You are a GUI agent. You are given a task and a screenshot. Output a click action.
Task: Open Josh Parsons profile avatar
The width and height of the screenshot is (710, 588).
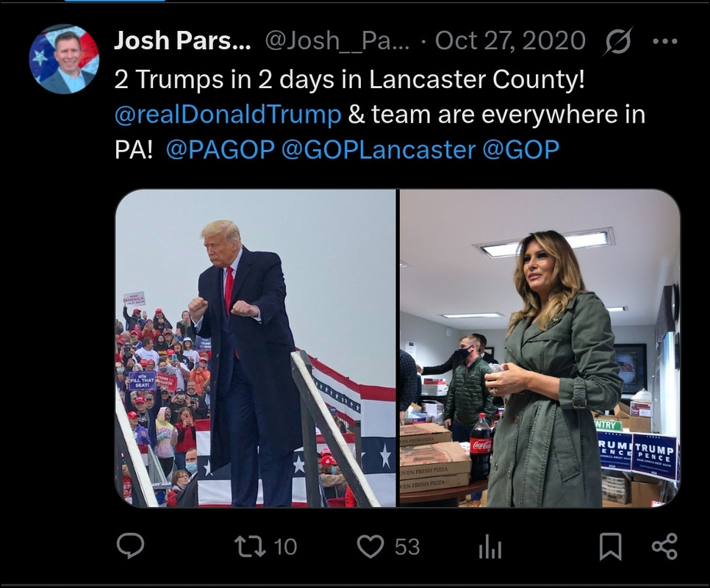64,59
